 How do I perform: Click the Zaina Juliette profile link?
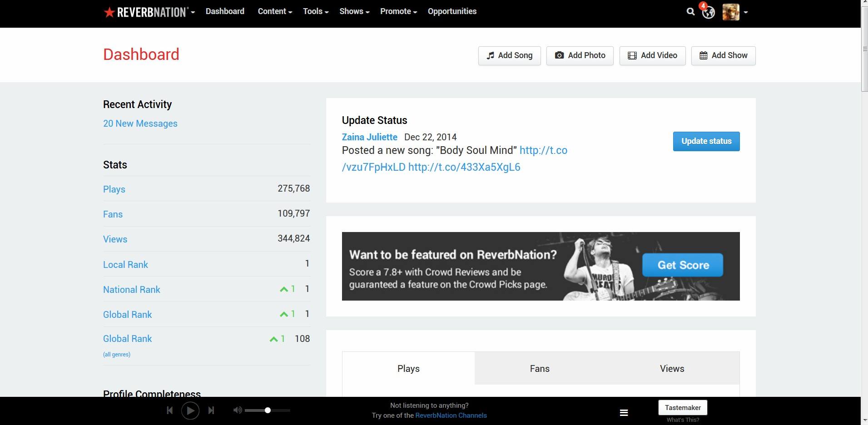click(x=369, y=137)
